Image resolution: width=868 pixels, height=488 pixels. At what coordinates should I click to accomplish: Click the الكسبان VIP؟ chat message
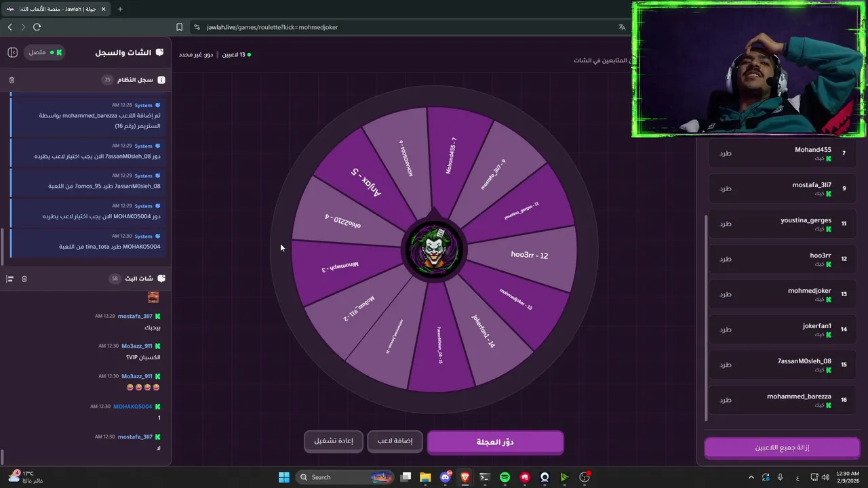pyautogui.click(x=144, y=357)
